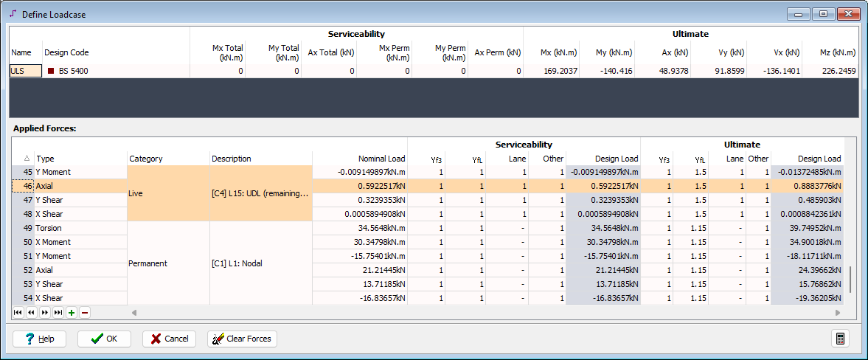This screenshot has width=868, height=360.
Task: Jump back one page of force records
Action: [x=32, y=313]
